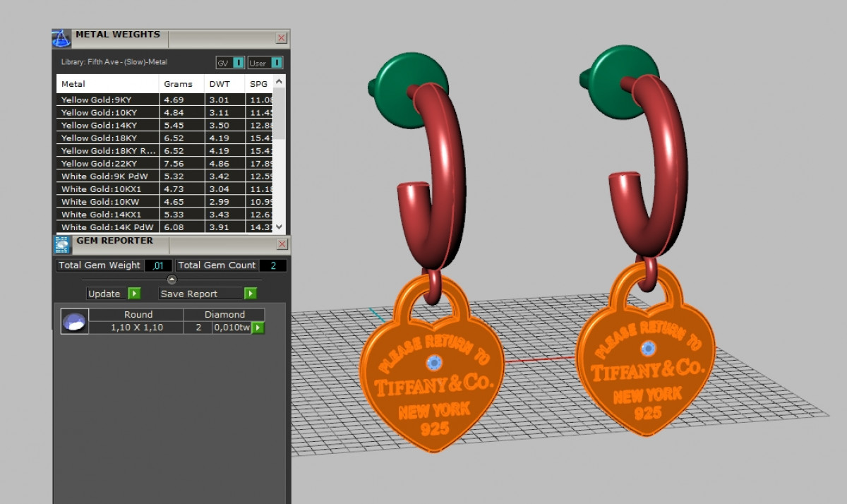The image size is (847, 504).
Task: Click the green arrow next to 0,010tw
Action: click(x=258, y=328)
